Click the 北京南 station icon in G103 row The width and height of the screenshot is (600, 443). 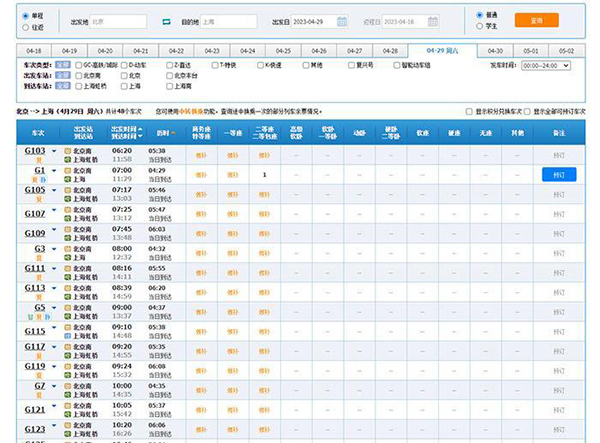coord(67,150)
